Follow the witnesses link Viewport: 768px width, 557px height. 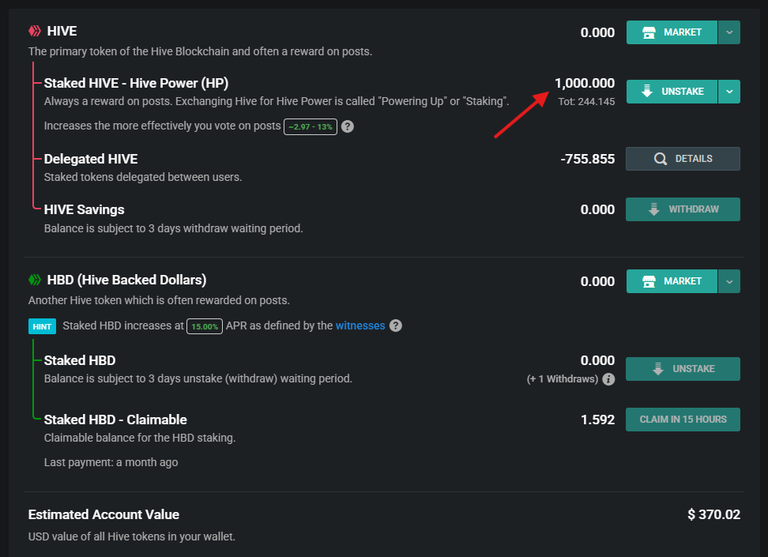[x=360, y=326]
